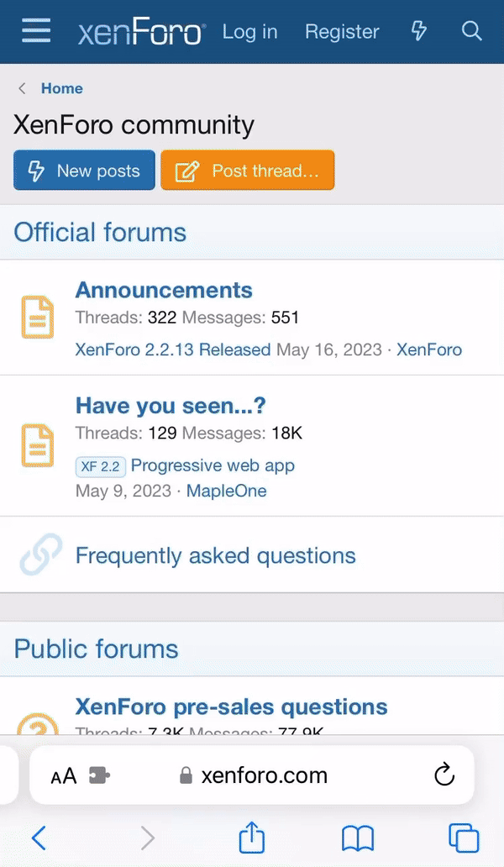This screenshot has height=867, width=504.
Task: Tap the Safari extensions puzzle icon
Action: pyautogui.click(x=99, y=775)
